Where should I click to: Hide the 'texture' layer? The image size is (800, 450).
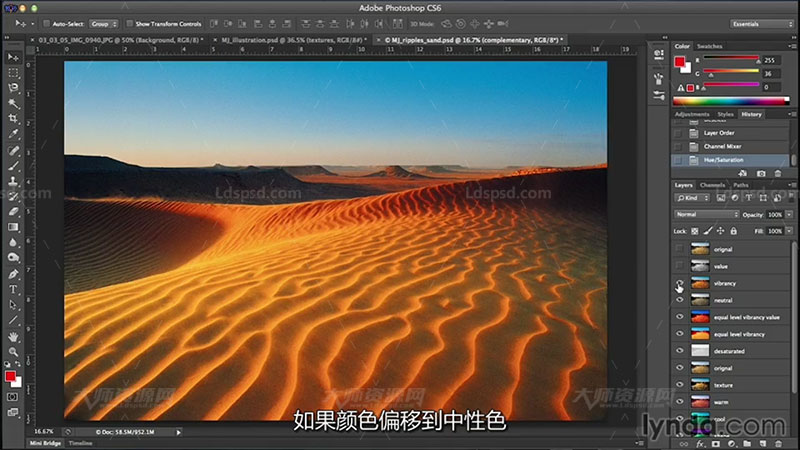click(x=679, y=385)
